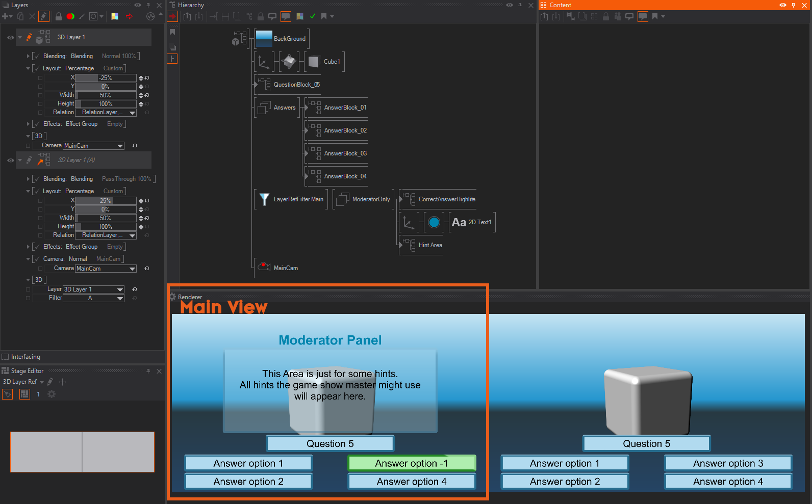Click the red arrow icon in Hierarchy toolbar

click(172, 16)
